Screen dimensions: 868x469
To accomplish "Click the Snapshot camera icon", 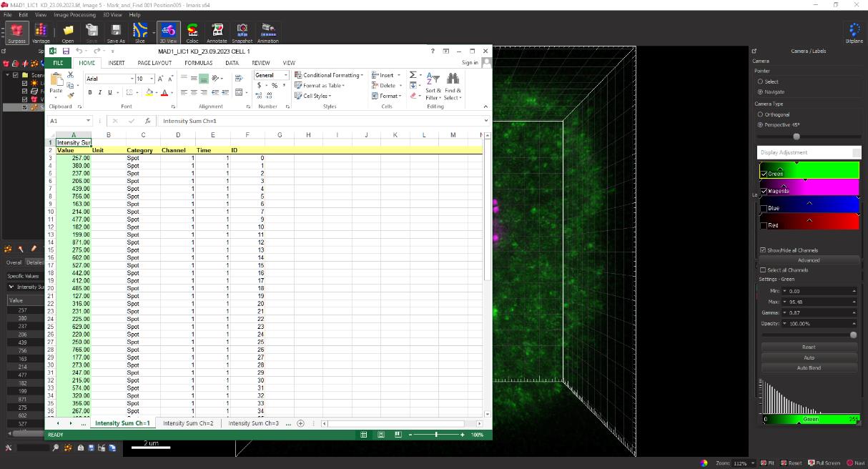I will [x=242, y=32].
